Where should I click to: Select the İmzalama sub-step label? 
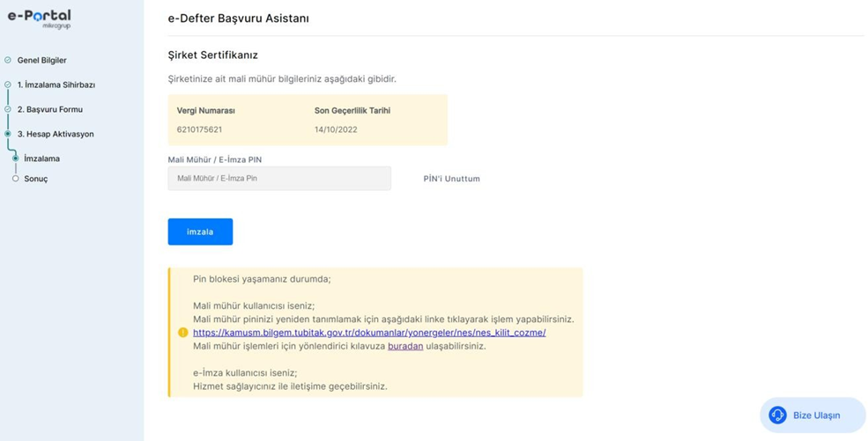click(41, 158)
